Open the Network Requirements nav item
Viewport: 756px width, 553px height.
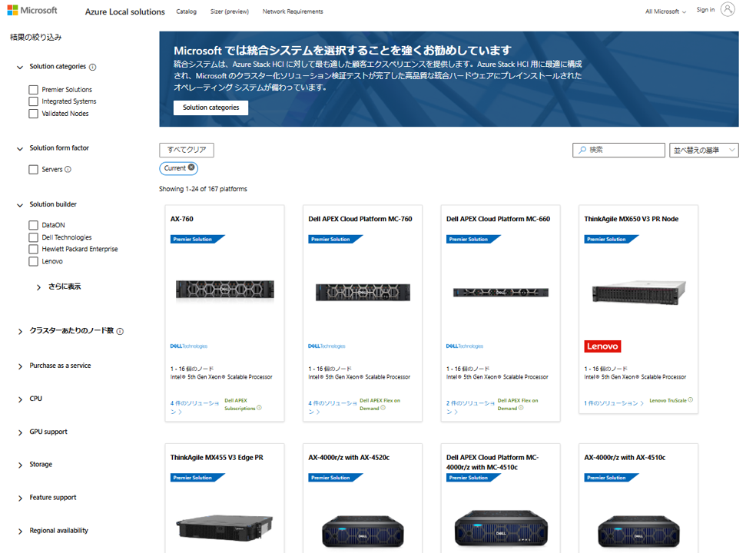[293, 12]
